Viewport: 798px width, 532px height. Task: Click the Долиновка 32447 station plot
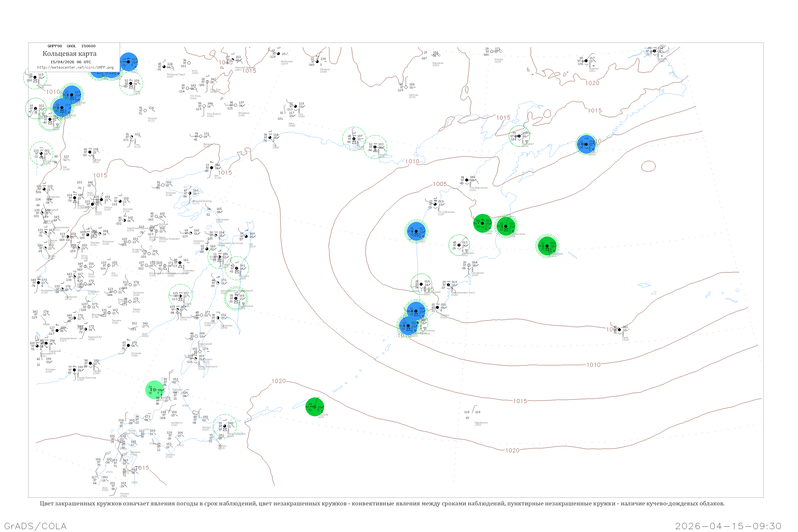pyautogui.click(x=459, y=245)
